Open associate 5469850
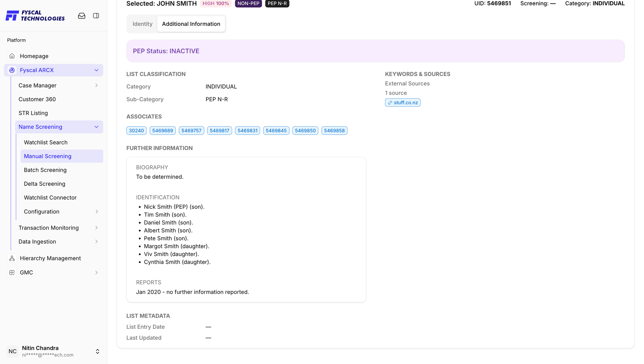 coord(305,131)
